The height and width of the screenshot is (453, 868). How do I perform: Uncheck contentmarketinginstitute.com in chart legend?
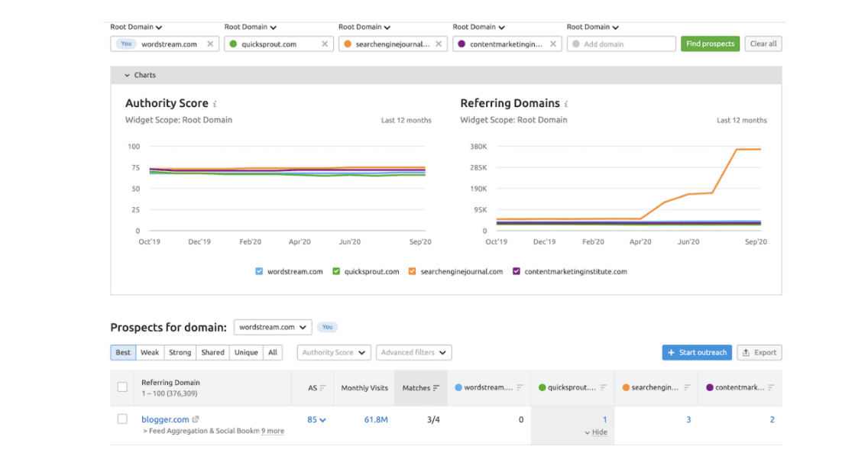click(x=516, y=271)
